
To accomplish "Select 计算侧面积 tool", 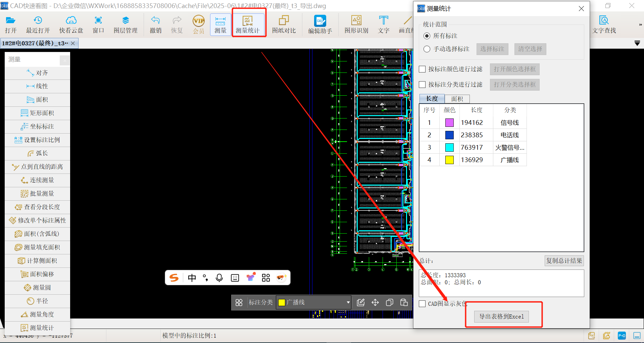I will (37, 261).
